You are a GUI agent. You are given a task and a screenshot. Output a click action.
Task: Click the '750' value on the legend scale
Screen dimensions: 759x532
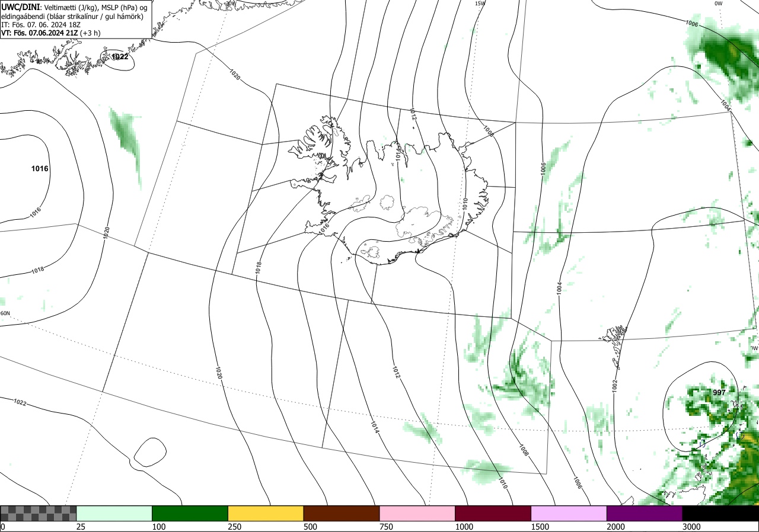tap(386, 527)
